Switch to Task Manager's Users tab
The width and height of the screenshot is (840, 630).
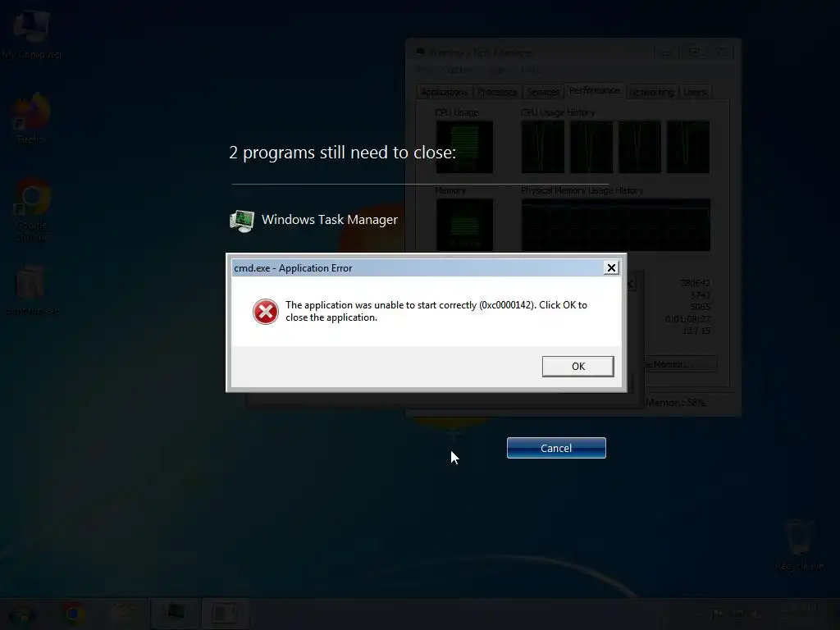tap(695, 92)
